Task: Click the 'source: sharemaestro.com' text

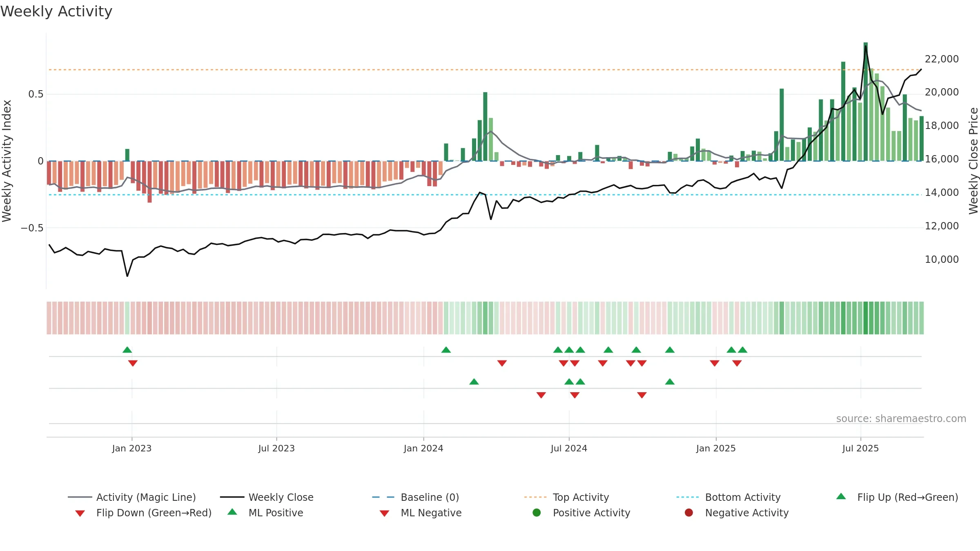Action: pyautogui.click(x=901, y=419)
